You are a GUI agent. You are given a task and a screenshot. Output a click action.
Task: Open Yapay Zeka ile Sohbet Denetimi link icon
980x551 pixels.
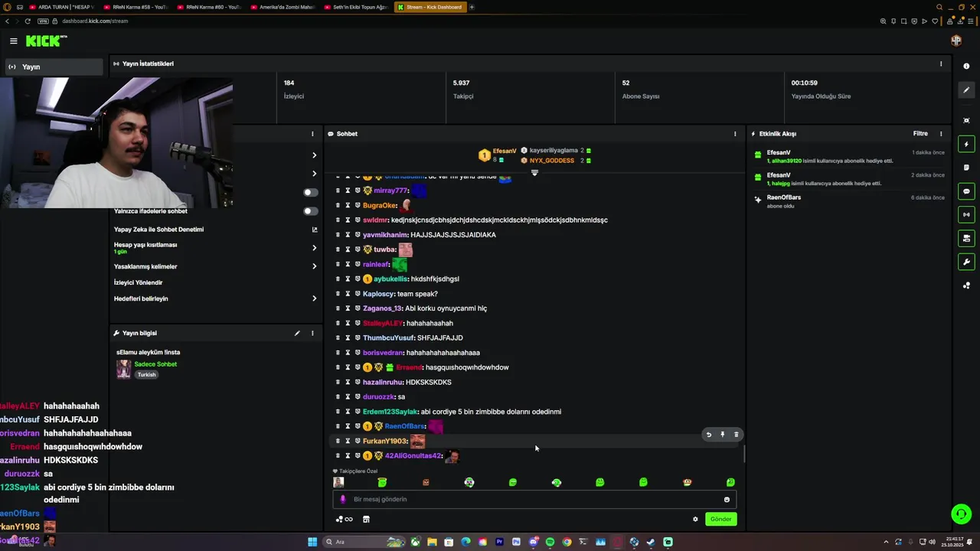coord(314,230)
